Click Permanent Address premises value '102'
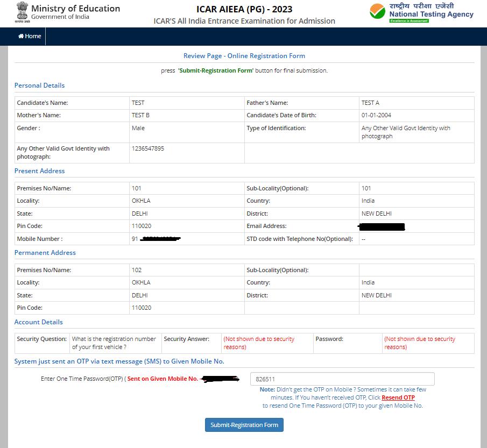 (137, 270)
